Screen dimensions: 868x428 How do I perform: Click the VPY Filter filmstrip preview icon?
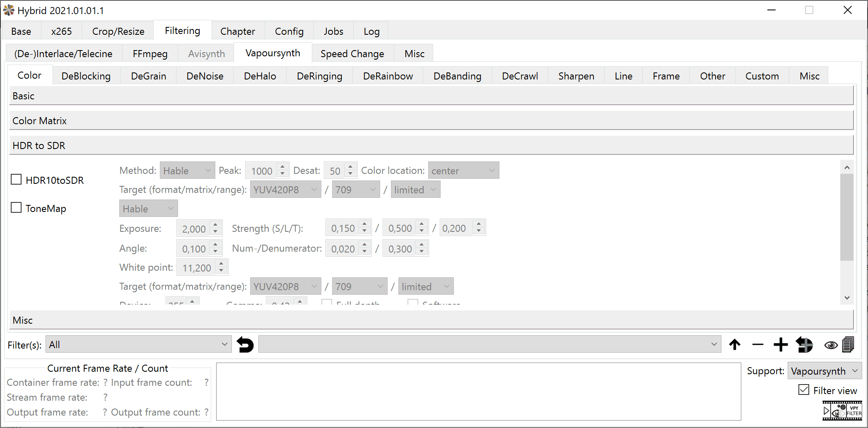842,411
